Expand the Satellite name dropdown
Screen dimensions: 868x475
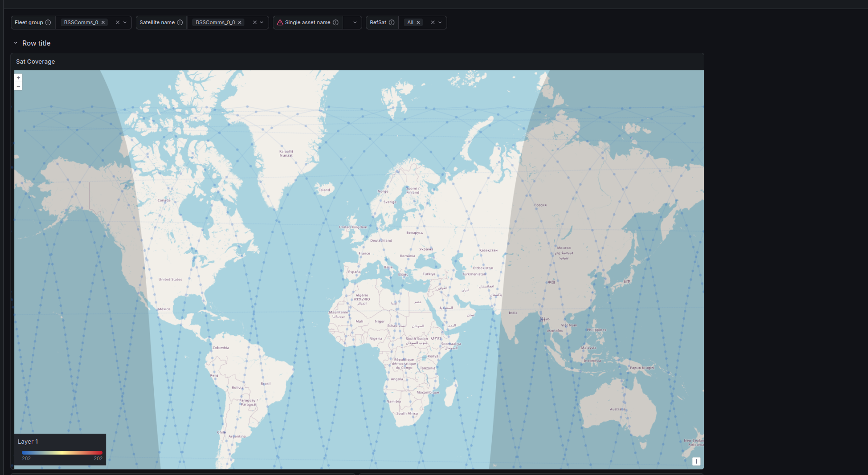[x=262, y=22]
